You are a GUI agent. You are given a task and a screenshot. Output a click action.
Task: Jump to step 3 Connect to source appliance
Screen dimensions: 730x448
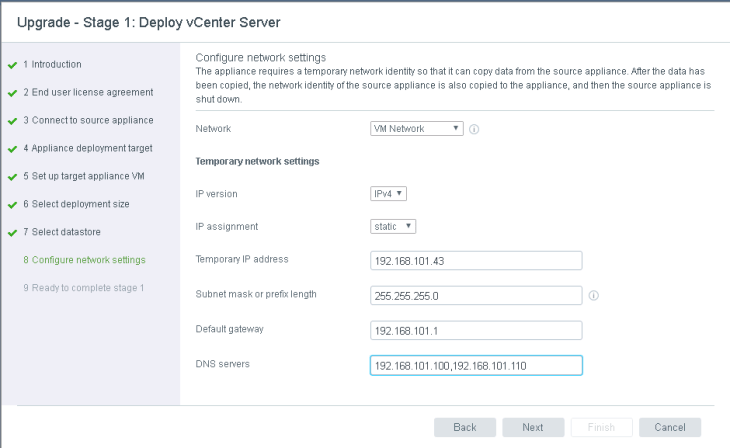(87, 120)
